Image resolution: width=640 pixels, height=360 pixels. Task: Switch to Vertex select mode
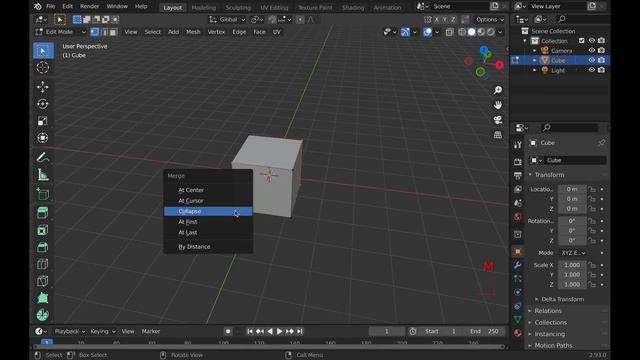coord(95,32)
